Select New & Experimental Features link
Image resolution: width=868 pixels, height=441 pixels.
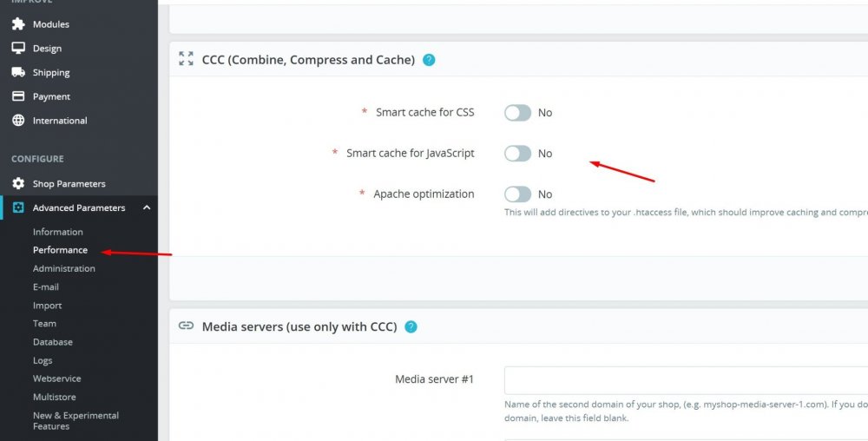76,420
